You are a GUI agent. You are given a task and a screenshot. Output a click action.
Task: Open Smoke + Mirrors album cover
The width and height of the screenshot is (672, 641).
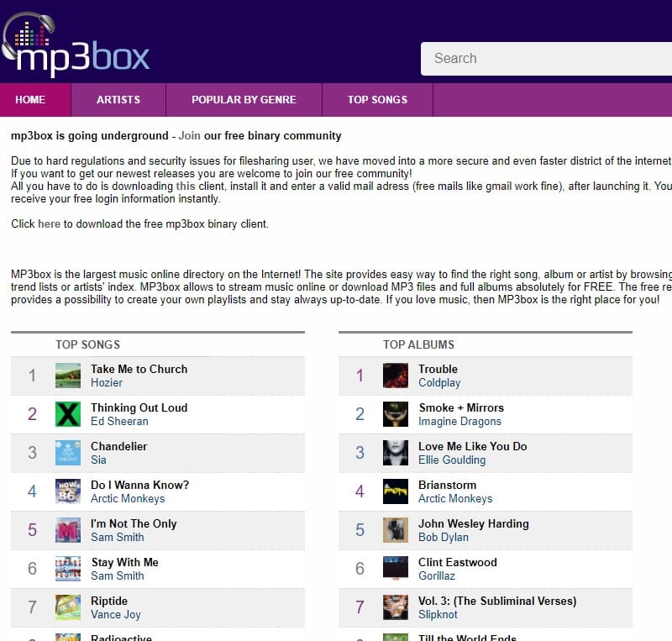(396, 414)
